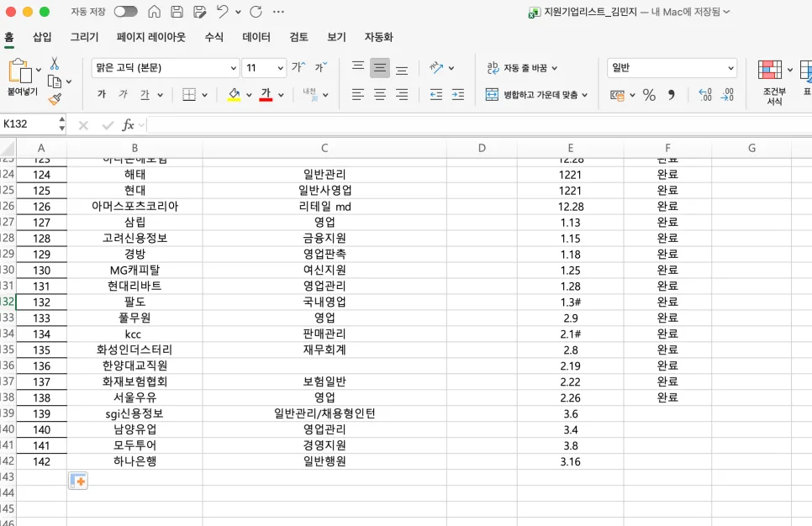This screenshot has height=526, width=812.
Task: Open the number format dropdown 일반
Action: click(672, 68)
